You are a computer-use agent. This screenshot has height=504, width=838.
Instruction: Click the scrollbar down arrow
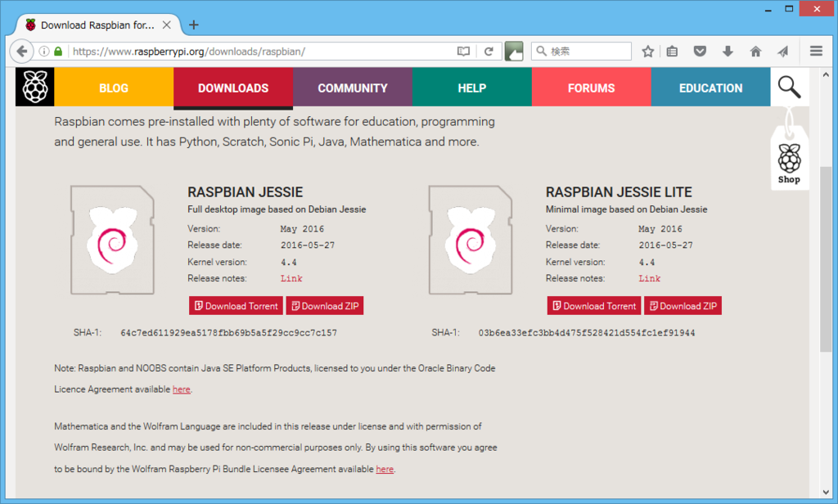[826, 493]
